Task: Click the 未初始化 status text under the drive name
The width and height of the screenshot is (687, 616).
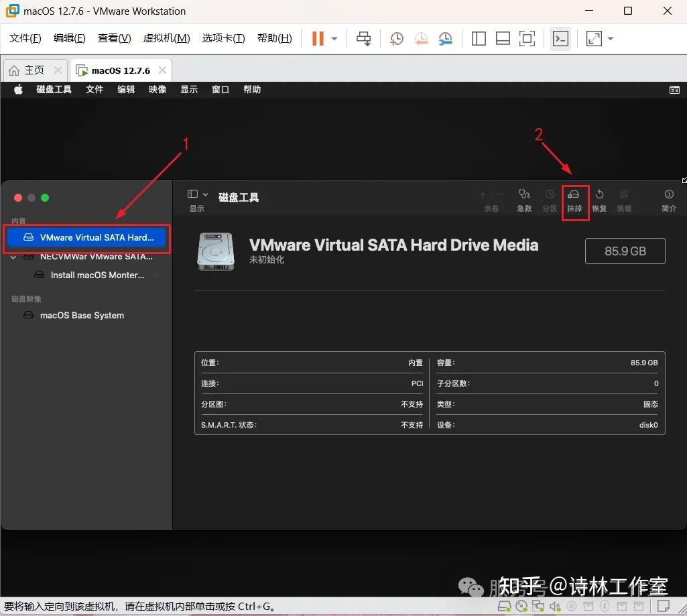Action: coord(267,260)
